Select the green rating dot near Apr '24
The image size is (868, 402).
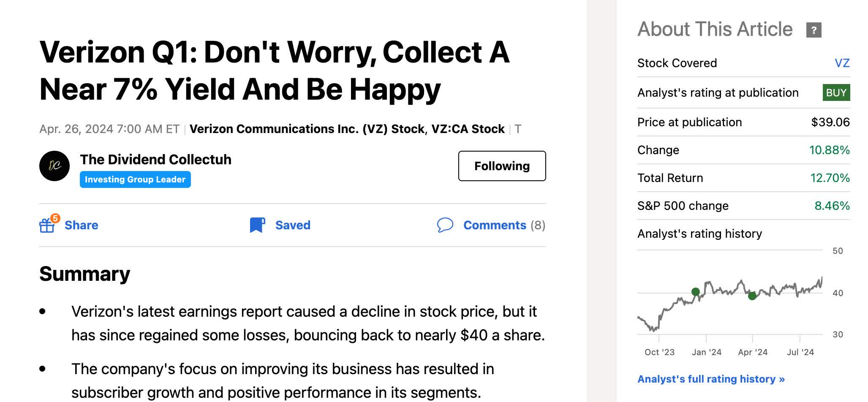pos(752,296)
